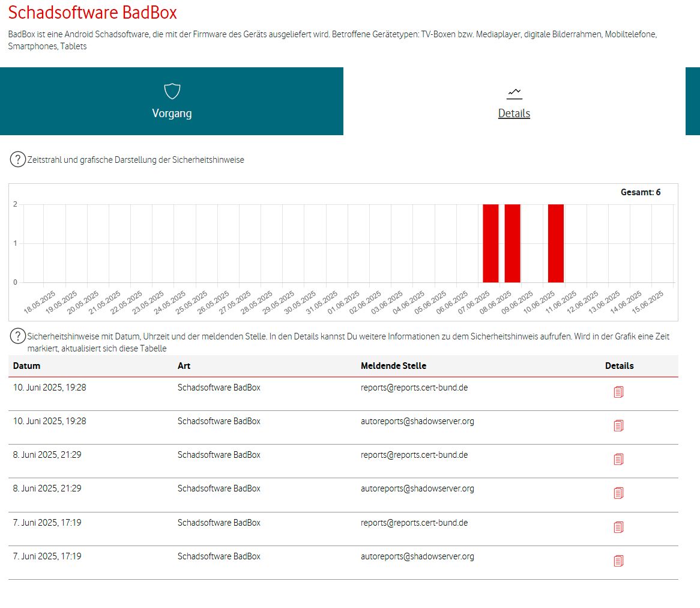
Task: Click reports@reports.cert-bund.de in the 7. Juni row
Action: pos(414,523)
